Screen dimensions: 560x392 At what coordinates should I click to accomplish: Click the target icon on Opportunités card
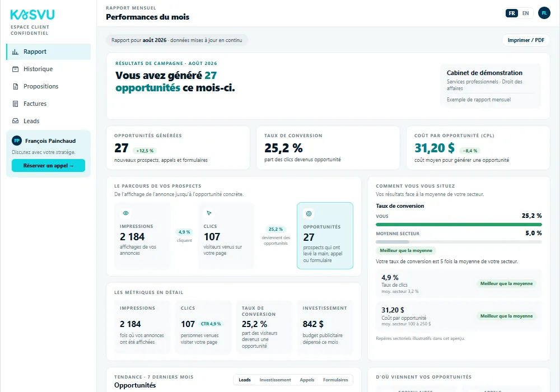309,213
